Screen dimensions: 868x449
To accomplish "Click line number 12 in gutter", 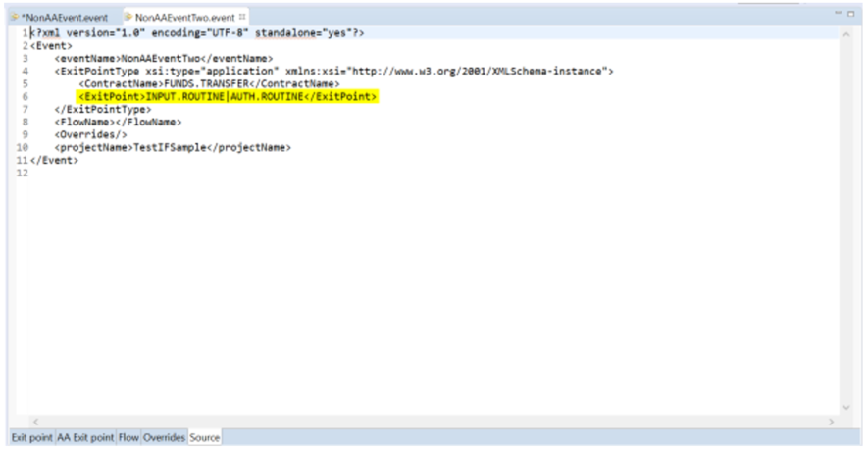I will [23, 174].
